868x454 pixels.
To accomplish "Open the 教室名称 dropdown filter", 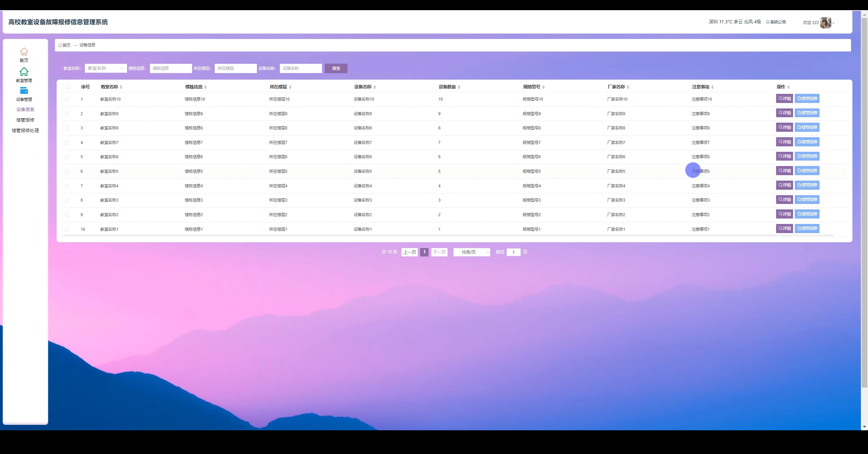I will pyautogui.click(x=105, y=68).
